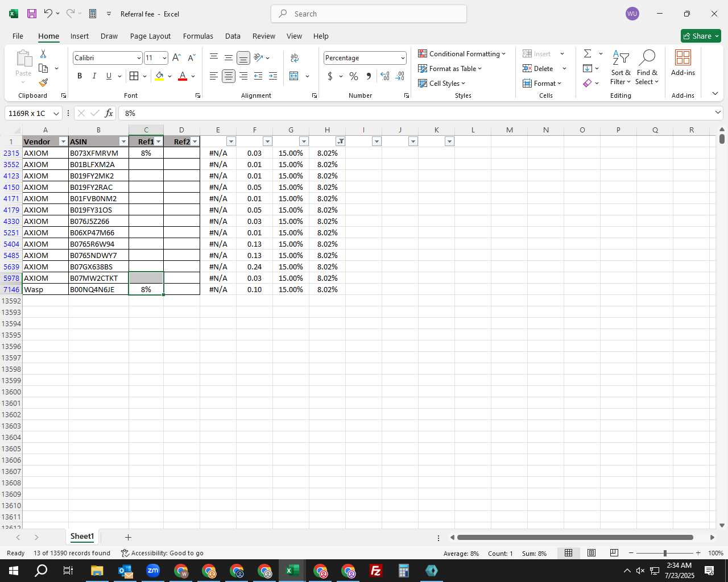Viewport: 728px width, 582px height.
Task: Open Vendor column filter dropdown
Action: coord(63,142)
